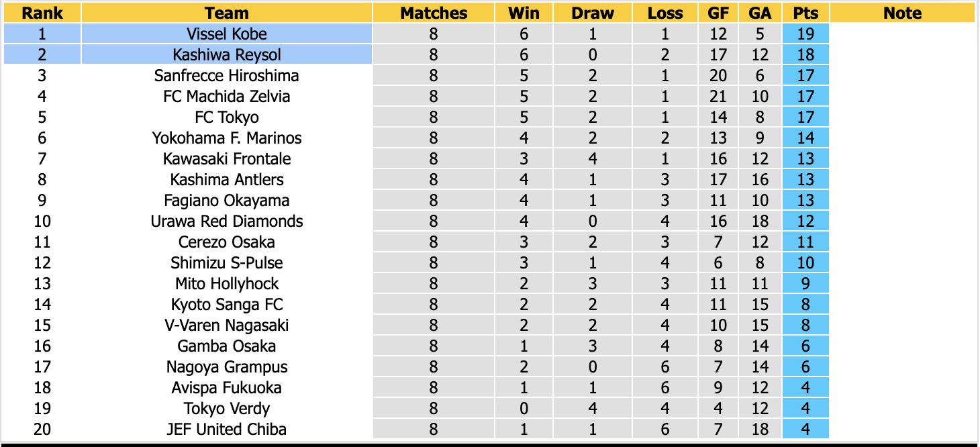Select the Note column header
The image size is (980, 447).
tap(902, 13)
